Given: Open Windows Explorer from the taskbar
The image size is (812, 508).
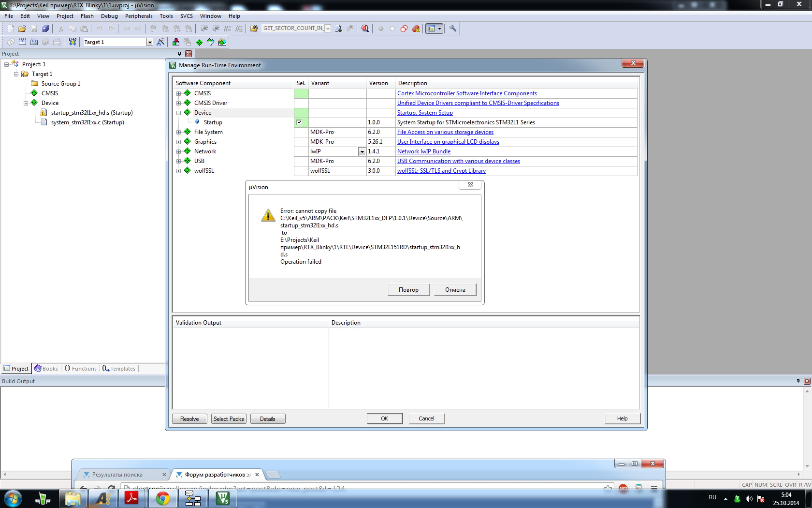Looking at the screenshot, I should pyautogui.click(x=73, y=498).
